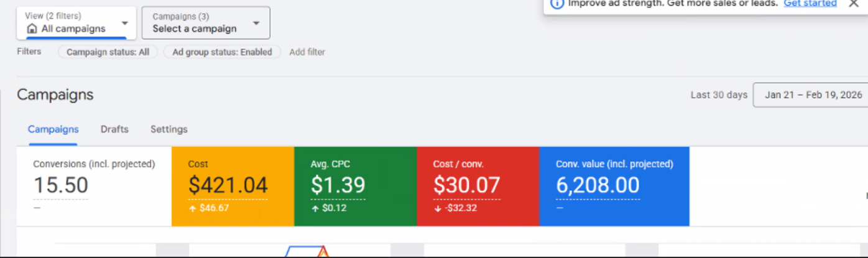This screenshot has height=258, width=868.
Task: Open the Drafts tab
Action: pyautogui.click(x=114, y=129)
